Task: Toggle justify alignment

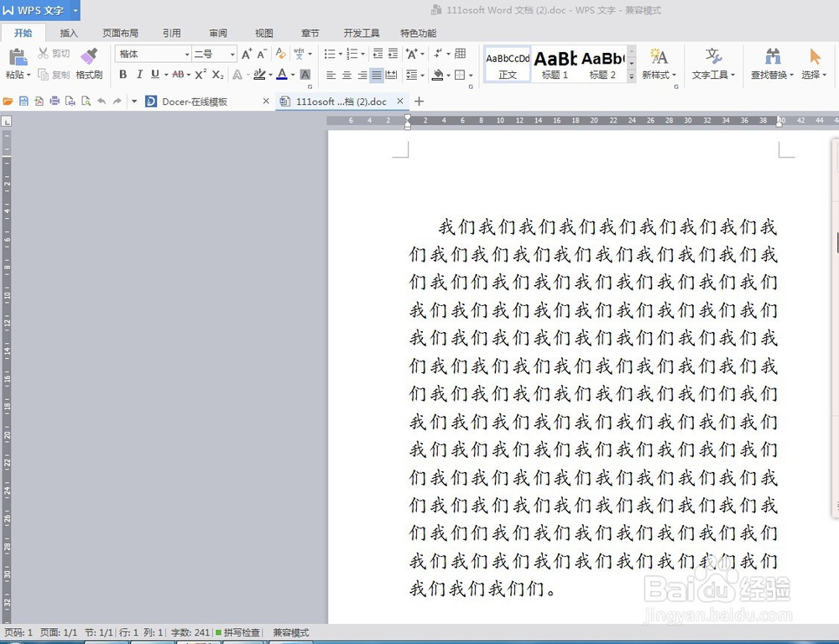Action: click(377, 75)
